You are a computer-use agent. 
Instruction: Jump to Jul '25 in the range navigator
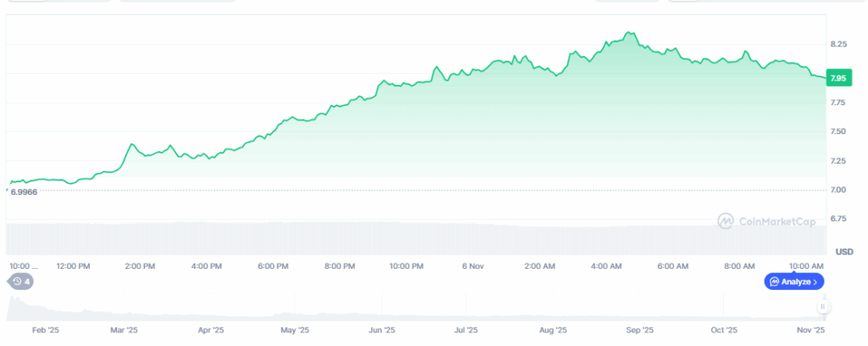pos(466,330)
